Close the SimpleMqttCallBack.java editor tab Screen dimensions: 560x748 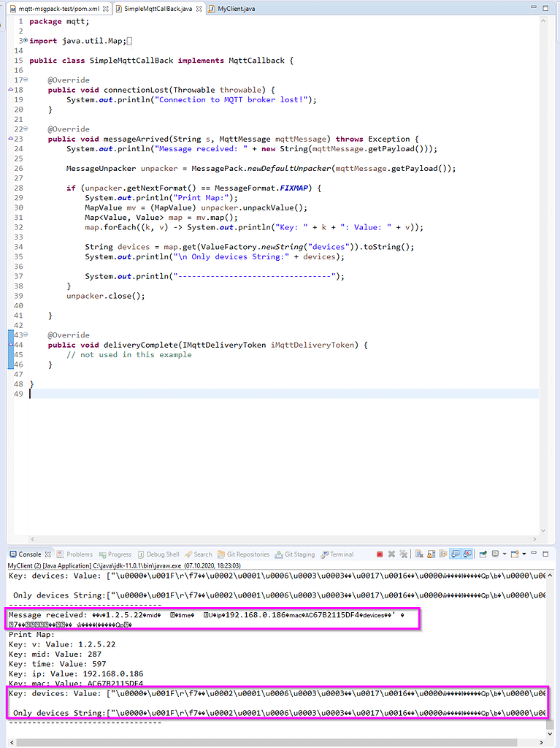click(x=199, y=9)
